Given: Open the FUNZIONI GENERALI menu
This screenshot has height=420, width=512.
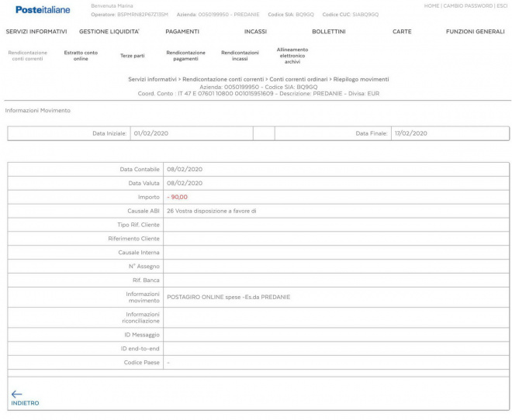Looking at the screenshot, I should pos(475,32).
